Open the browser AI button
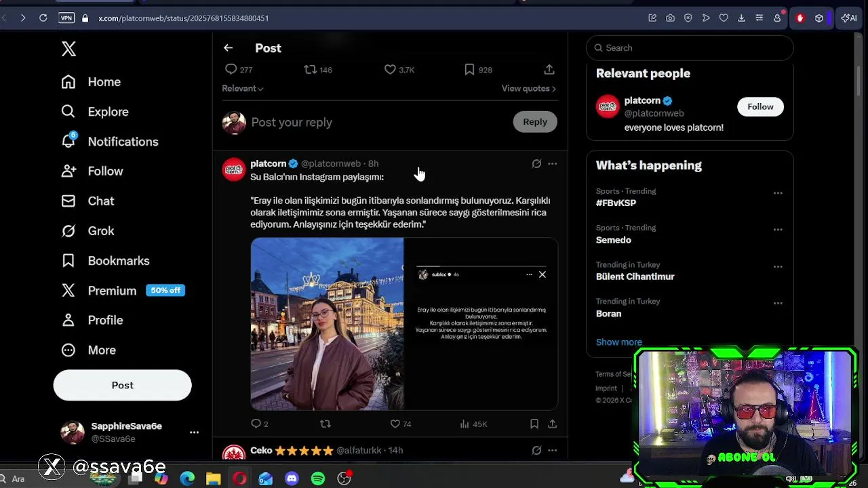Screen dimensions: 868x488 click(x=849, y=18)
